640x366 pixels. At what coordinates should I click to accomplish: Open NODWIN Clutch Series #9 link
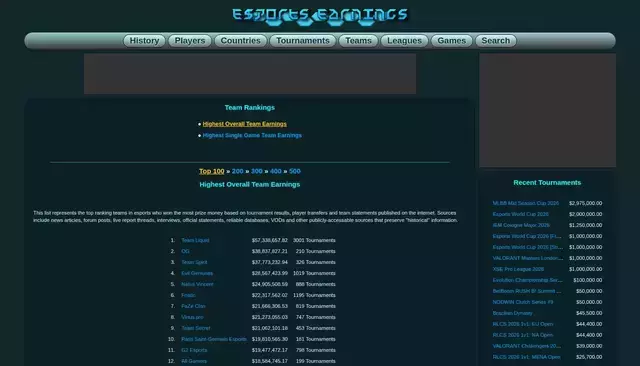[523, 302]
